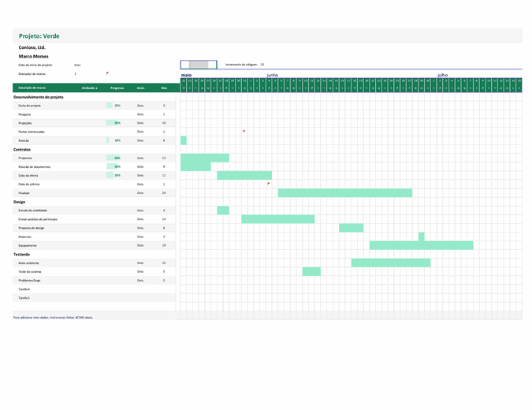Click the red flag next to Marcador de marco
The image size is (532, 410).
coord(107,73)
